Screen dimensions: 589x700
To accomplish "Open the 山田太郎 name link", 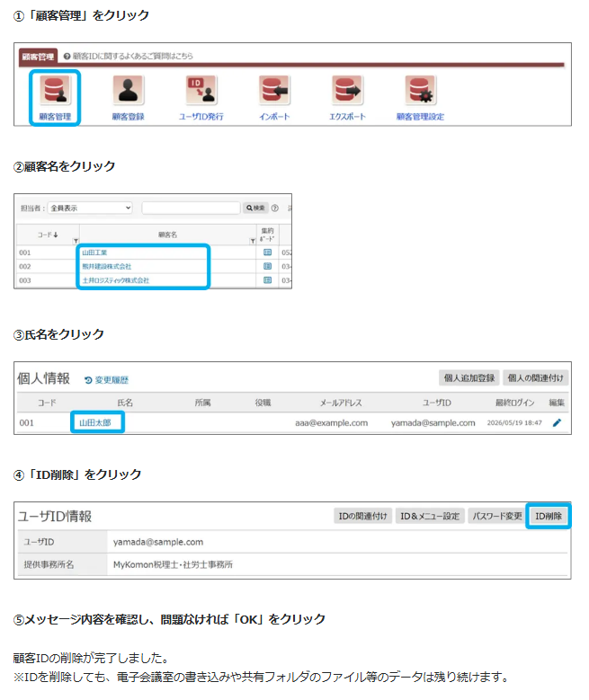I will pos(94,422).
